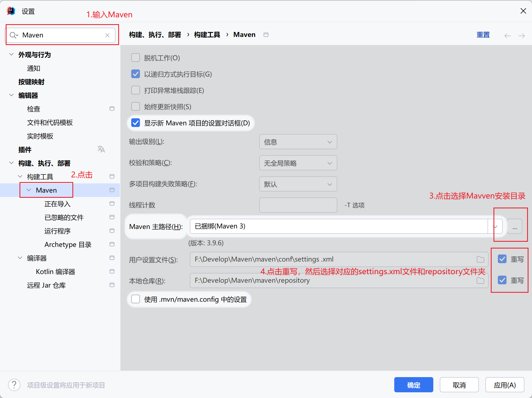
Task: Click 构建工具 in the breadcrumb
Action: click(207, 35)
